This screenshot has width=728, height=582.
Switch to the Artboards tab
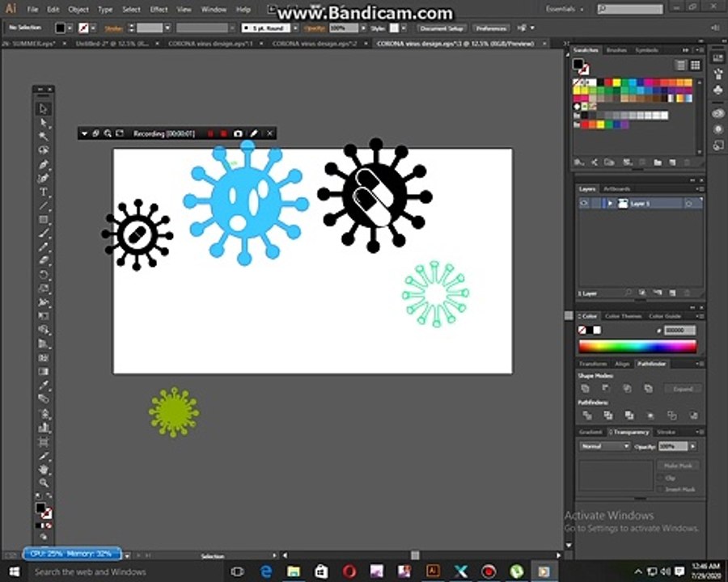tap(617, 189)
